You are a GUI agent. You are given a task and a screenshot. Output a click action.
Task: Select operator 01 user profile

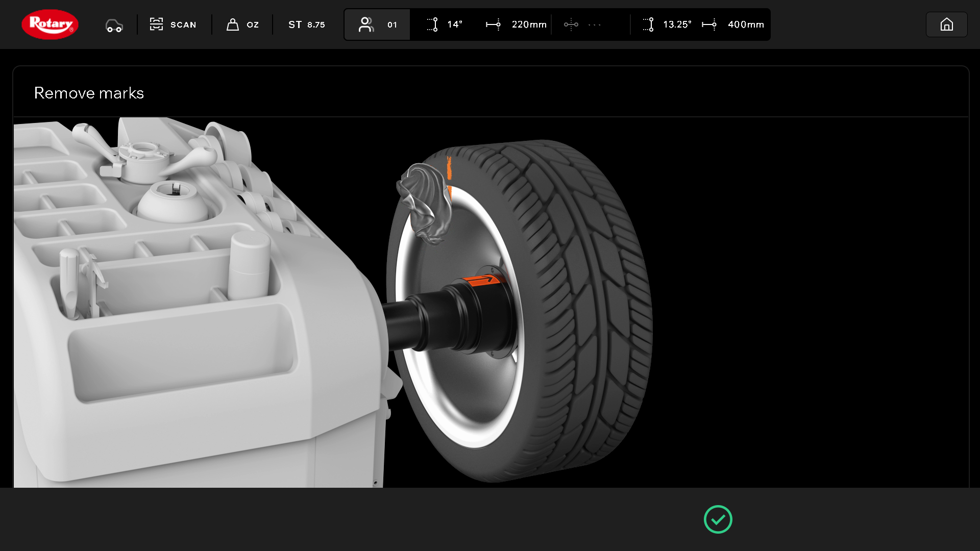click(391, 24)
